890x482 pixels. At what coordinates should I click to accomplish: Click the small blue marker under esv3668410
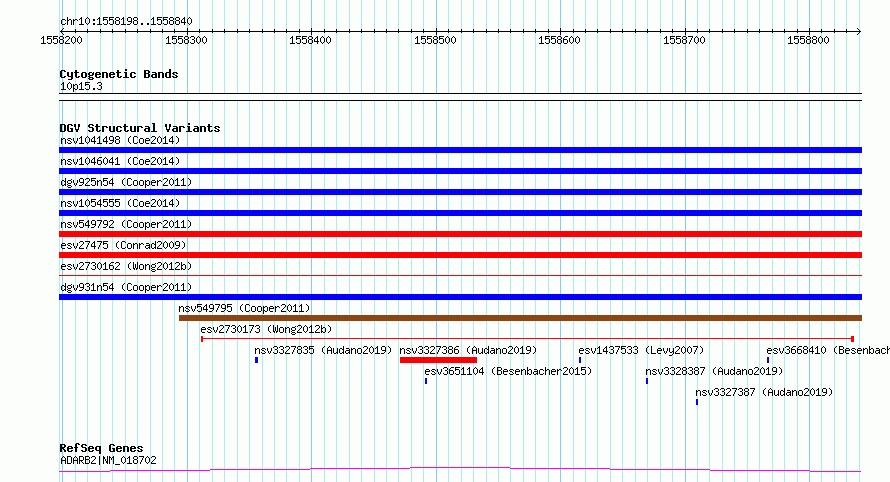768,360
